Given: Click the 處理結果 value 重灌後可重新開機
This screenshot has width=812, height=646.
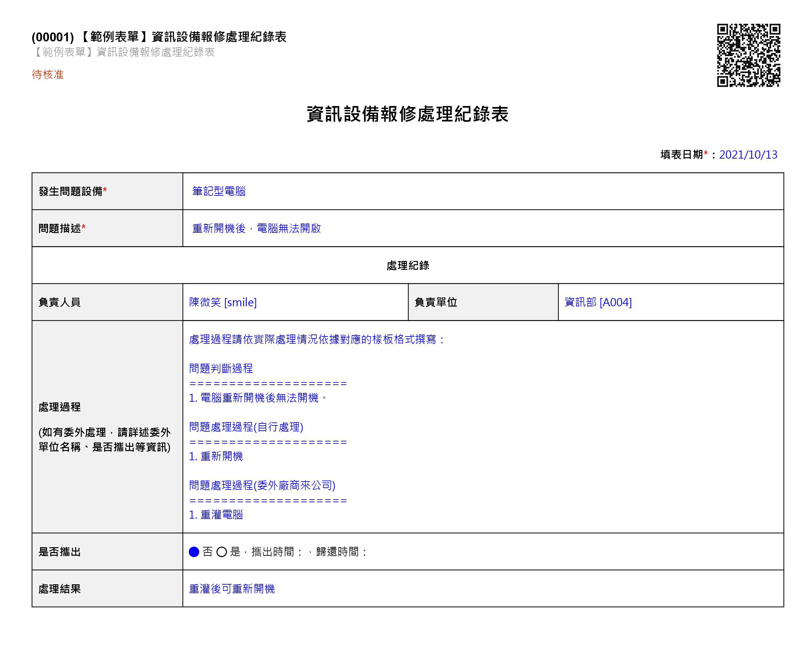Looking at the screenshot, I should 232,589.
